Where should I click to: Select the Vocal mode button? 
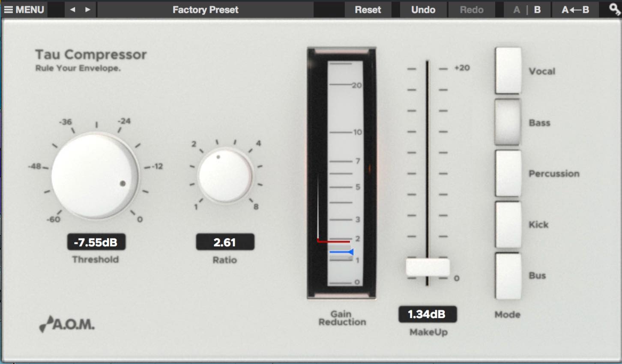[508, 71]
